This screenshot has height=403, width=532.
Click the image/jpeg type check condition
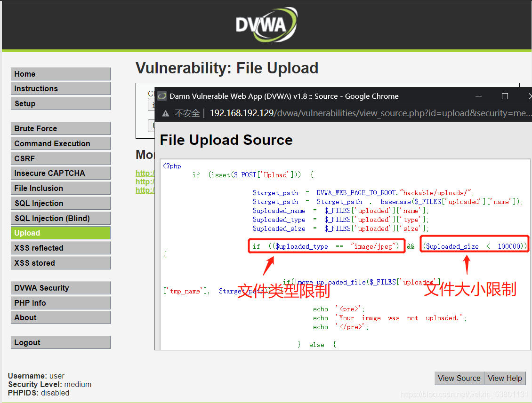(x=327, y=246)
